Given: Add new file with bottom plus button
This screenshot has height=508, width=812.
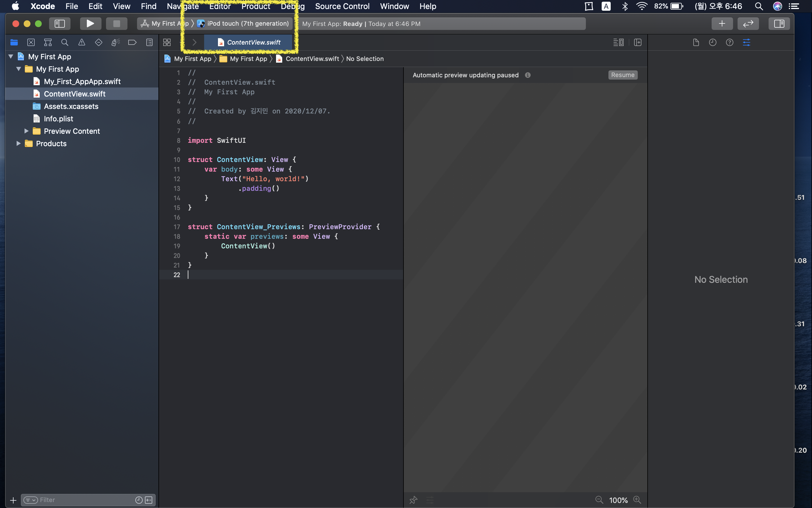Looking at the screenshot, I should tap(13, 500).
